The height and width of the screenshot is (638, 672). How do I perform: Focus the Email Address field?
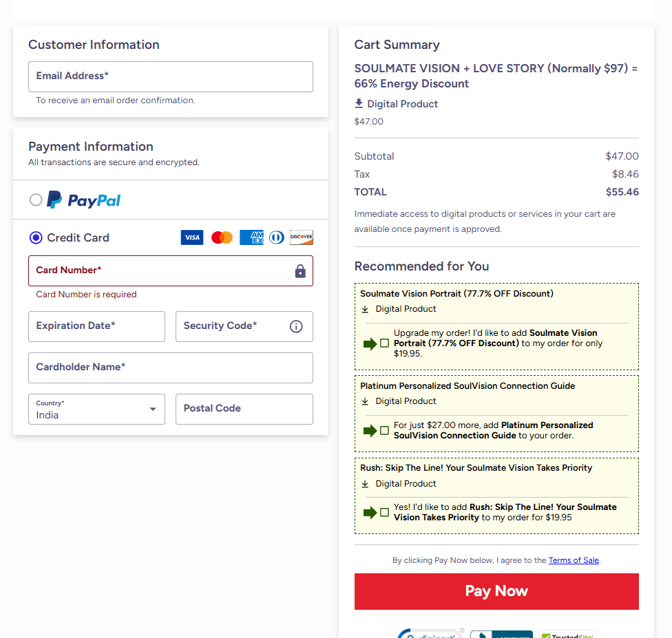click(170, 76)
